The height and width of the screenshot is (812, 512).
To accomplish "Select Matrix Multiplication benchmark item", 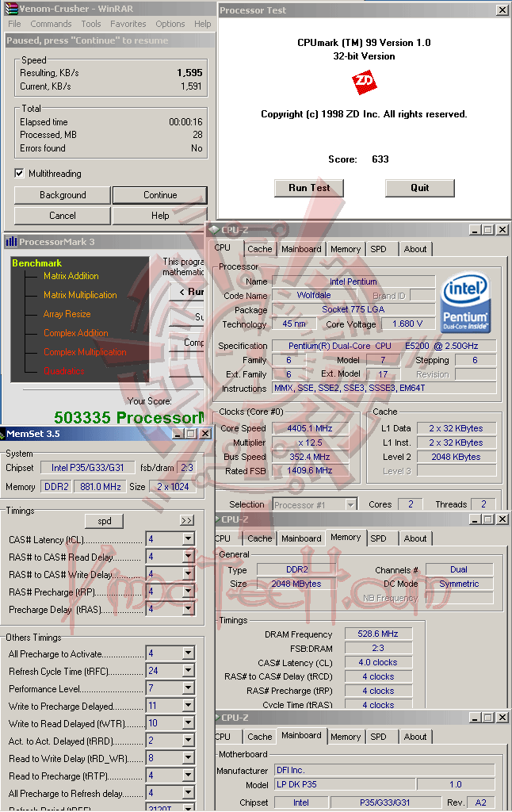I will (80, 295).
